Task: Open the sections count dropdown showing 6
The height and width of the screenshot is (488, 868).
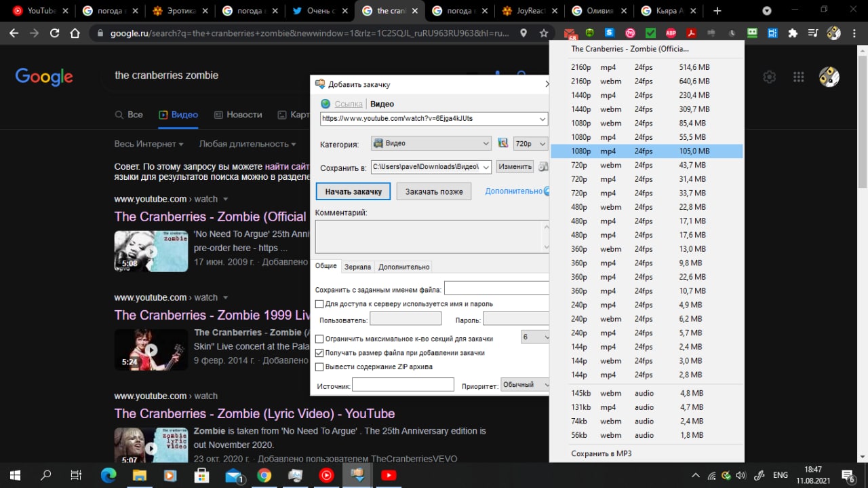Action: click(x=535, y=337)
